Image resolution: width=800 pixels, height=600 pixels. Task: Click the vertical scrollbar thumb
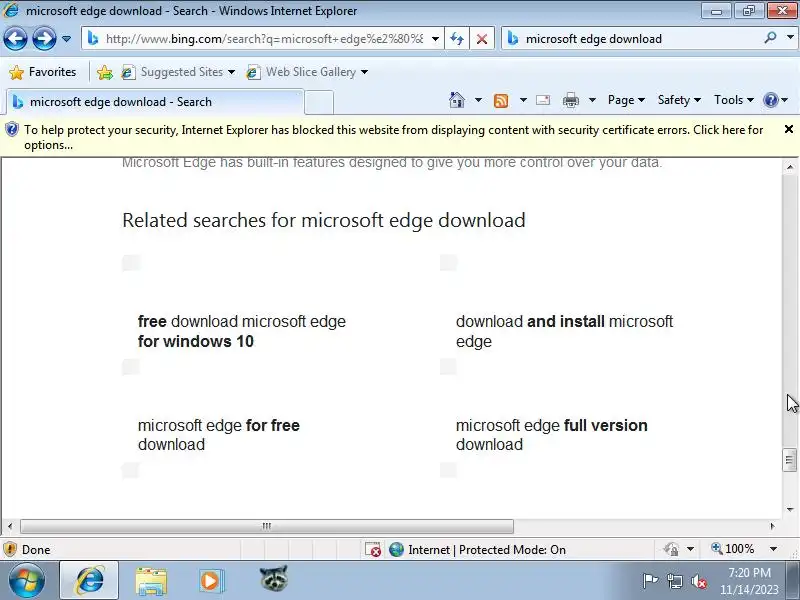pos(790,460)
